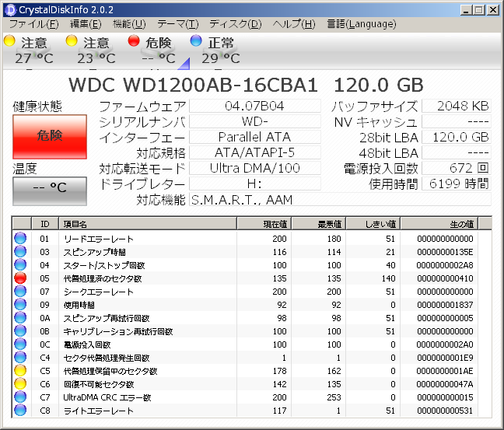The image size is (504, 430).
Task: Click the status icon for attribute C8
Action: 20,410
